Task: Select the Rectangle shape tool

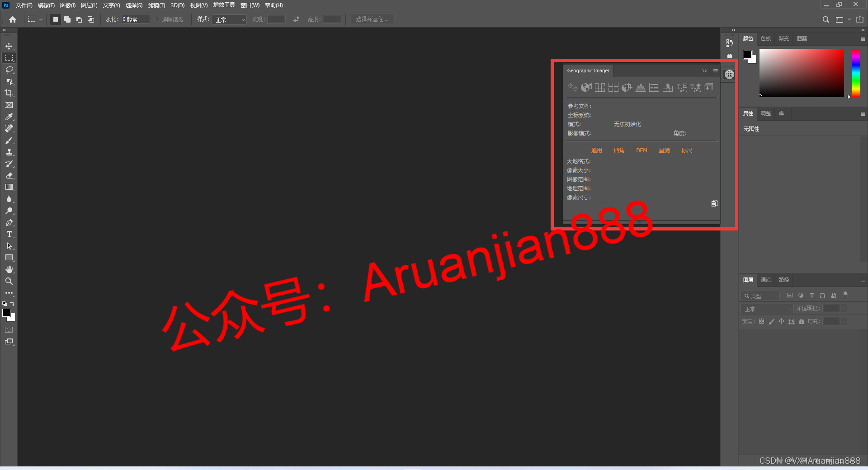Action: (9, 258)
